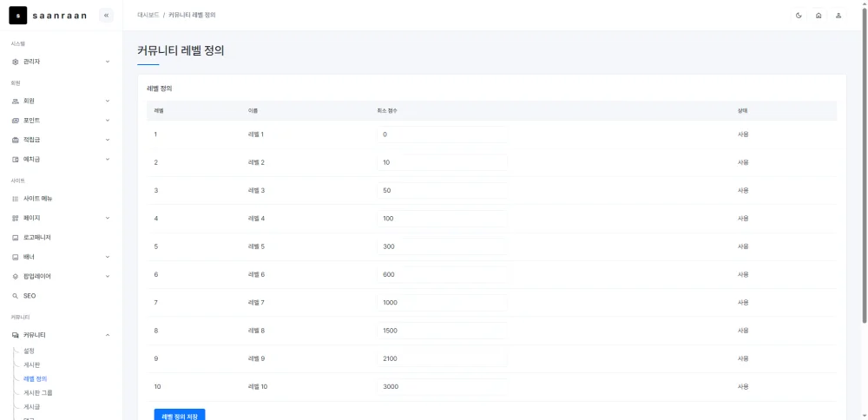Open the user profile icon
Screen dimensions: 868x420
(x=838, y=16)
